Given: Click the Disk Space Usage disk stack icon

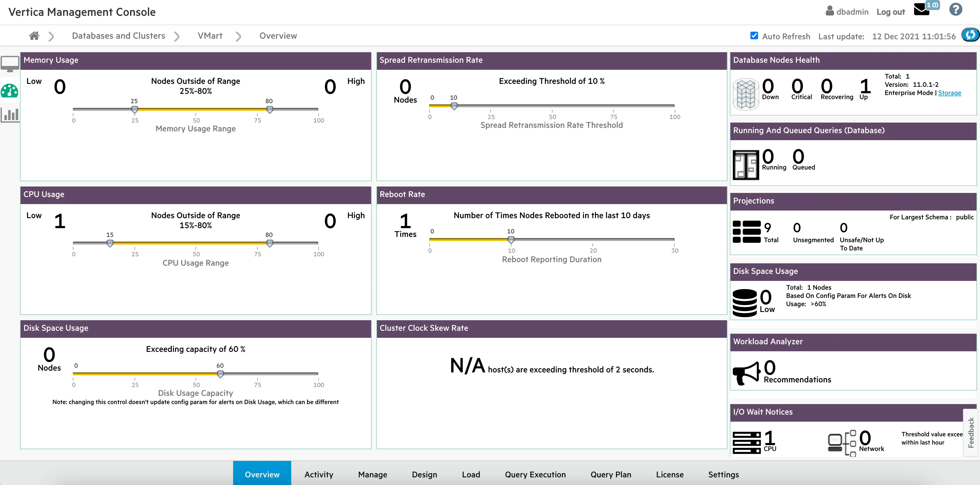Looking at the screenshot, I should click(x=745, y=303).
